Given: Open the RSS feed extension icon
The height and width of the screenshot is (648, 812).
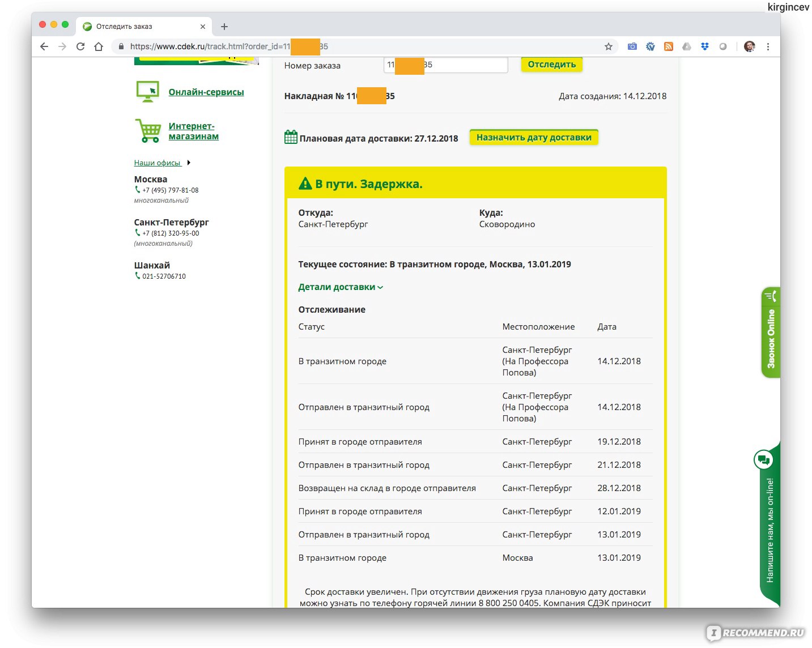Looking at the screenshot, I should [x=669, y=46].
